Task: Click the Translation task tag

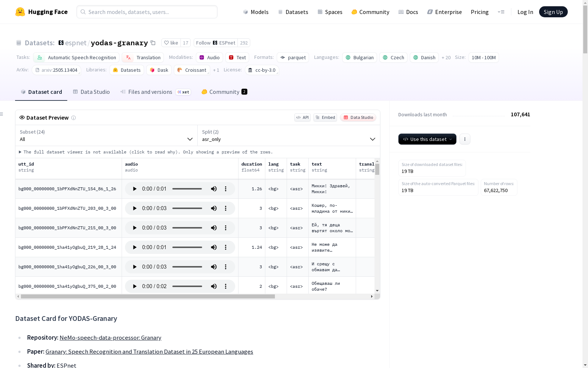Action: click(143, 57)
